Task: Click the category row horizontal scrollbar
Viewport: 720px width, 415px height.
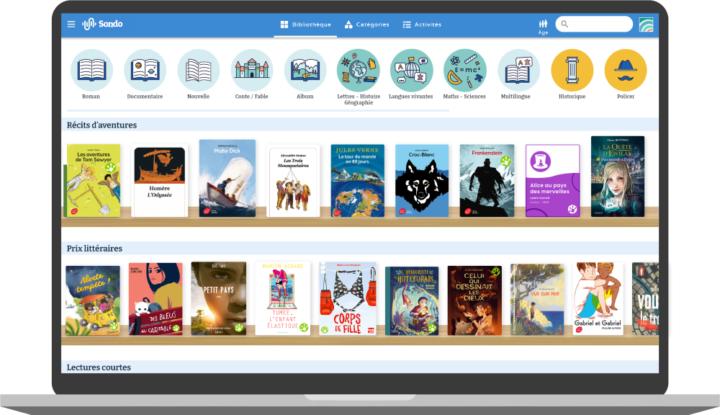Action: click(258, 111)
